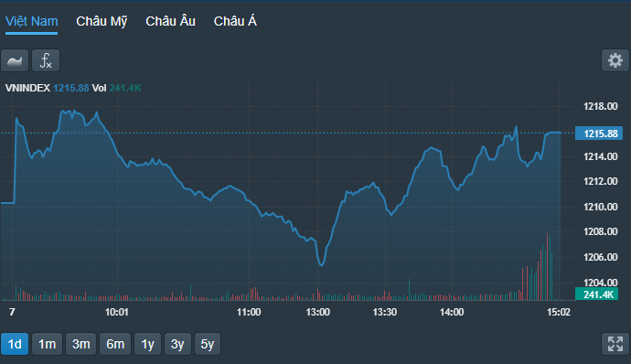
Task: Switch chart to 3y range
Action: 177,344
